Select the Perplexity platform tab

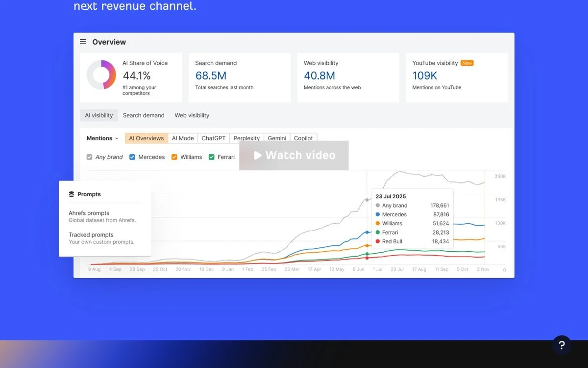click(x=246, y=138)
